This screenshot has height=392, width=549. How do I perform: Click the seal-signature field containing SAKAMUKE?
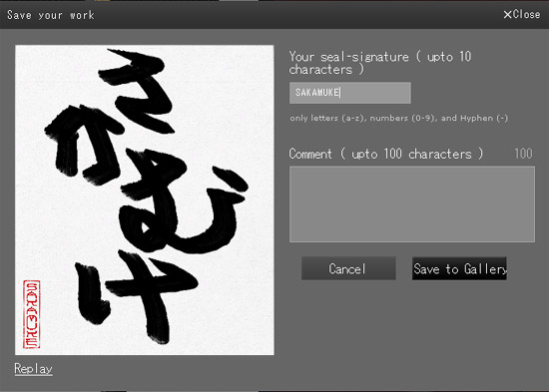pos(350,93)
